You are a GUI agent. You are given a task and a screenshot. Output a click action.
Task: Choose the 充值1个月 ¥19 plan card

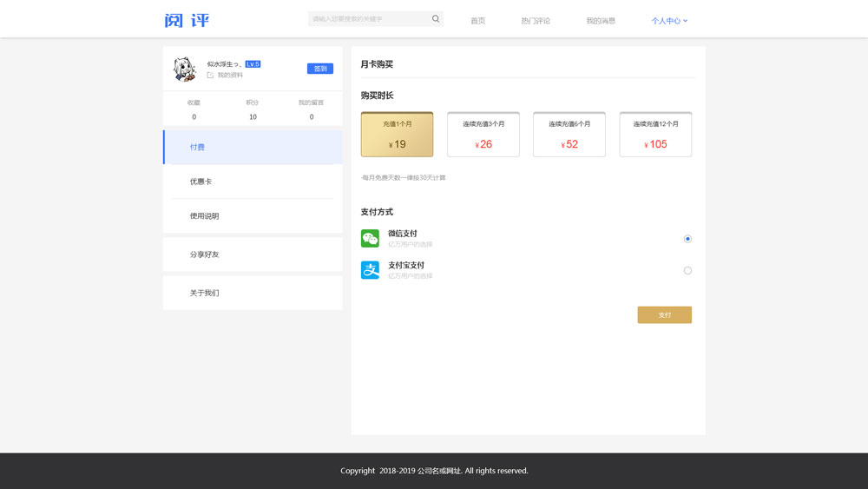click(397, 135)
